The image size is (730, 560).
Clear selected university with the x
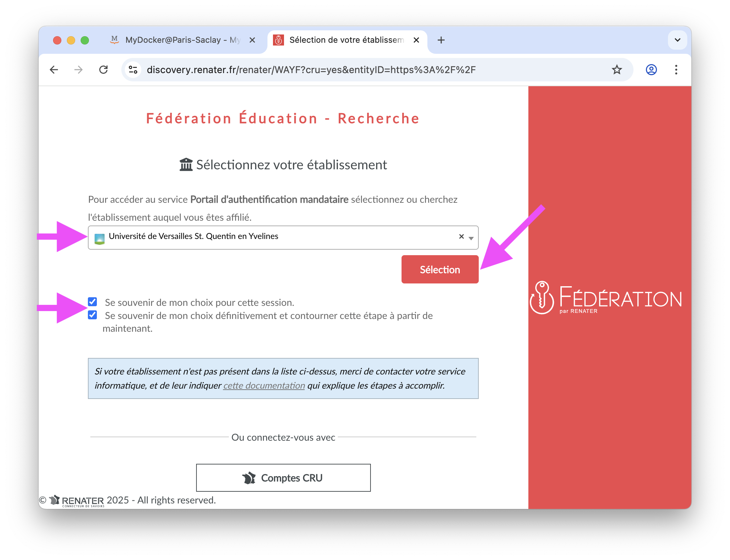461,237
